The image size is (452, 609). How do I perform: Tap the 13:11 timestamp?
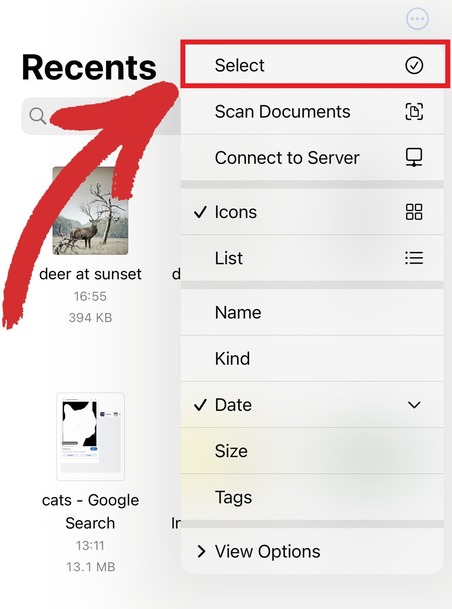pyautogui.click(x=90, y=545)
